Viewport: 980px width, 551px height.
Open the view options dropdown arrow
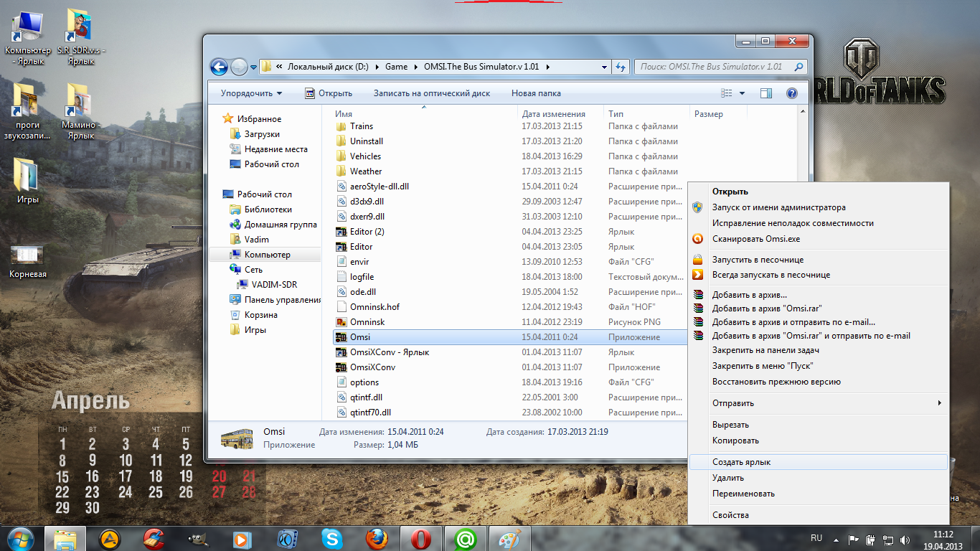pos(742,93)
